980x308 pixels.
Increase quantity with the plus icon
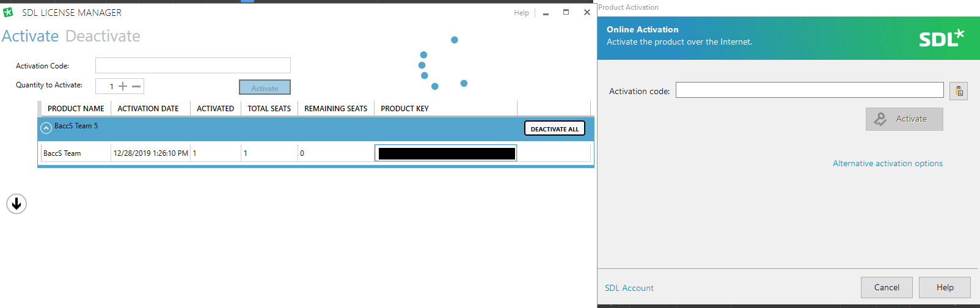123,86
